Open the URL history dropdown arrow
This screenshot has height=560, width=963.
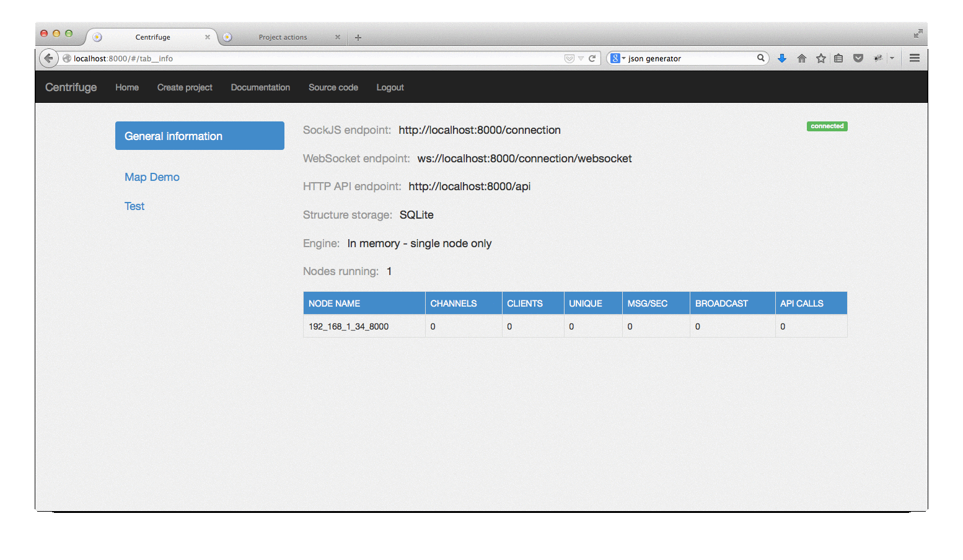click(x=581, y=58)
